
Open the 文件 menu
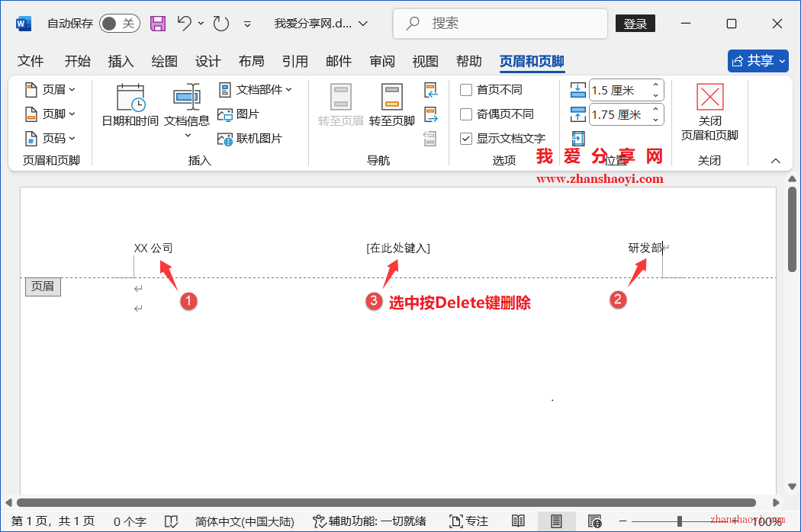(31, 61)
